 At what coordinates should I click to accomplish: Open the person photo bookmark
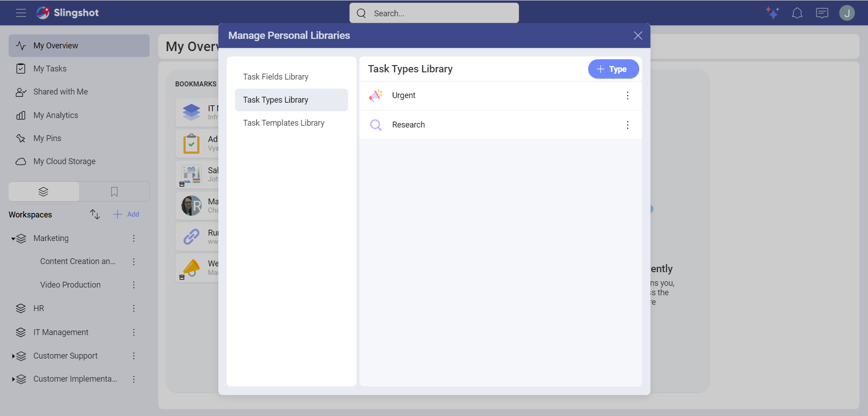(191, 206)
